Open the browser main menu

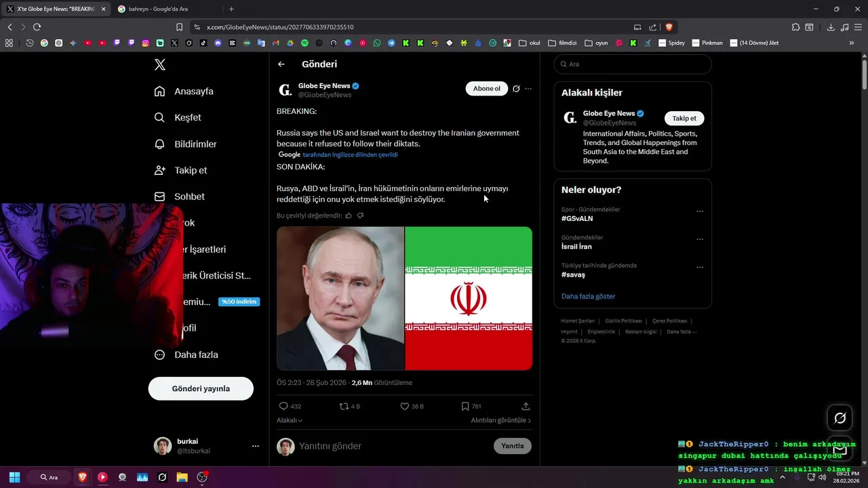point(858,27)
